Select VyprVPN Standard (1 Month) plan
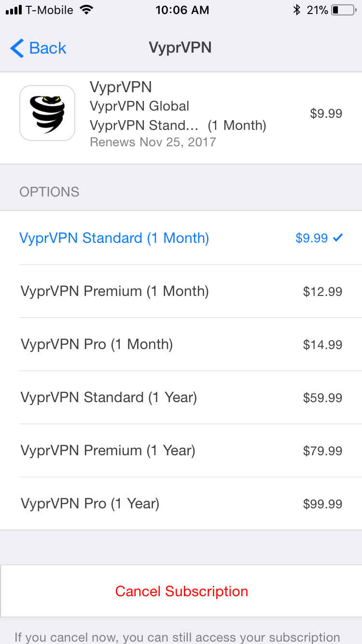The width and height of the screenshot is (362, 644). [x=114, y=238]
